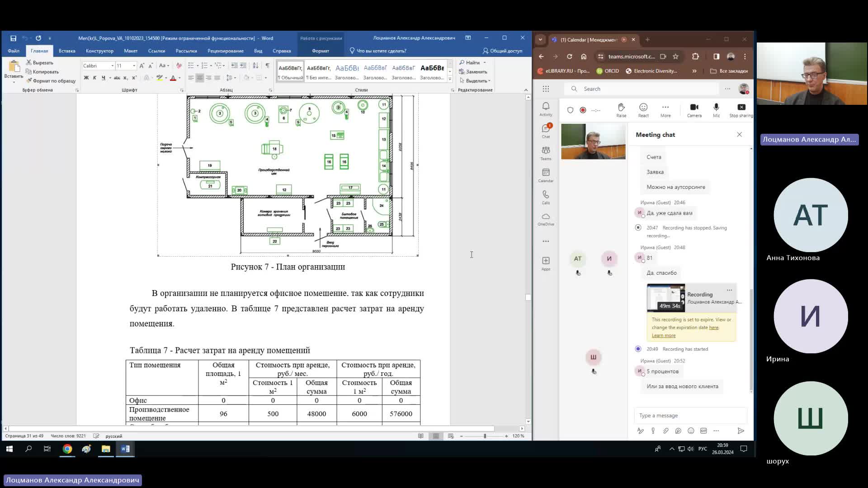
Task: Open React emoji menu in meeting
Action: pos(643,110)
